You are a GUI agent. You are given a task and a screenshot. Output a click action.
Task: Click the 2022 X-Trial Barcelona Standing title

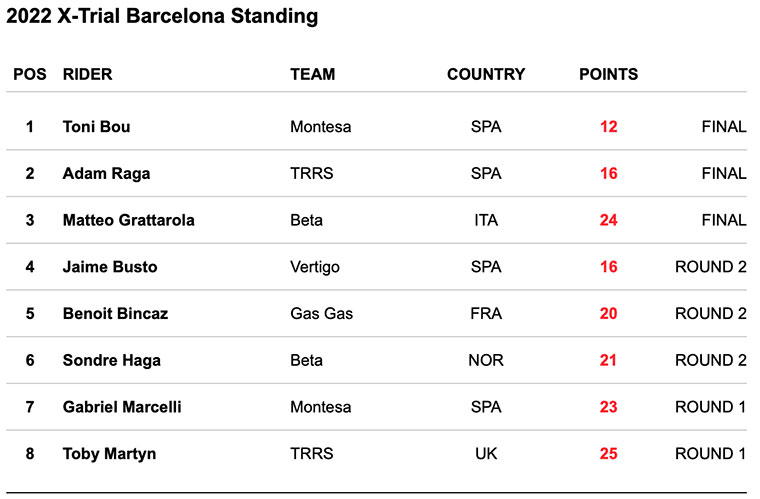click(162, 16)
